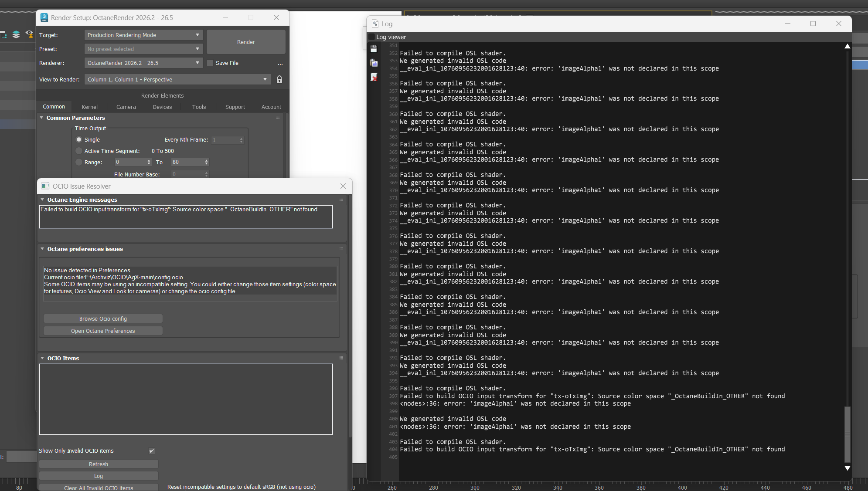Click the Browse Ocio config button
The image size is (868, 491).
(103, 318)
